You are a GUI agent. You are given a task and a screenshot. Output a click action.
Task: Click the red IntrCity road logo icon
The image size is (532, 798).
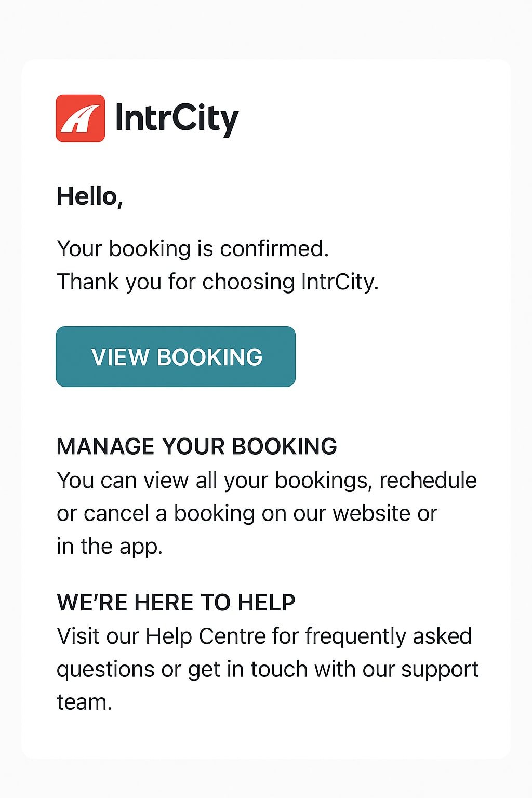click(x=81, y=118)
